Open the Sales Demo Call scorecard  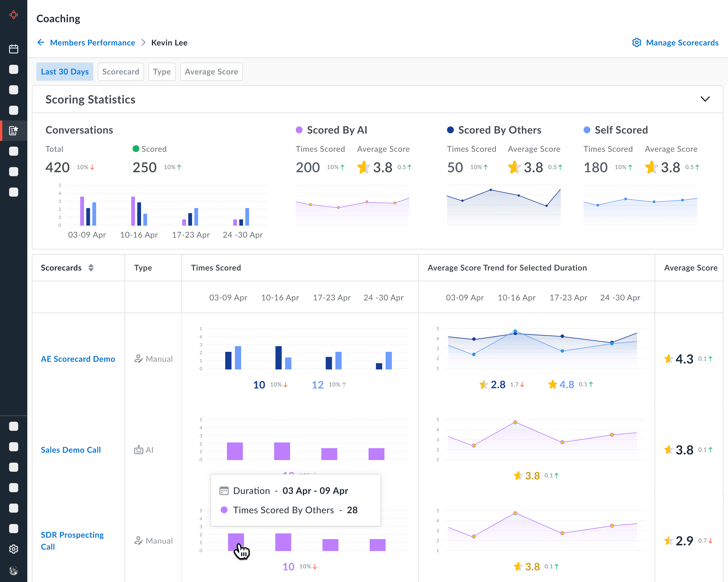pyautogui.click(x=71, y=450)
